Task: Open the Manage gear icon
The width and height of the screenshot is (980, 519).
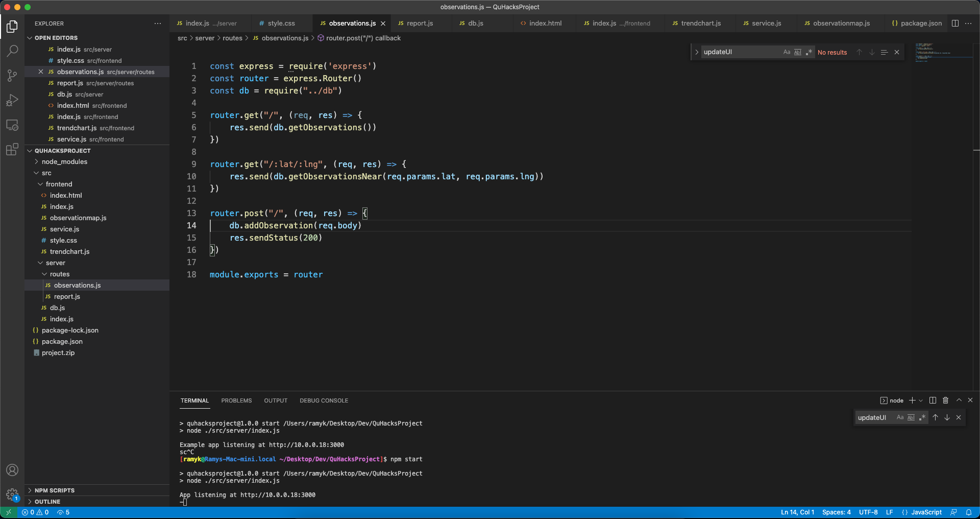Action: (x=12, y=494)
